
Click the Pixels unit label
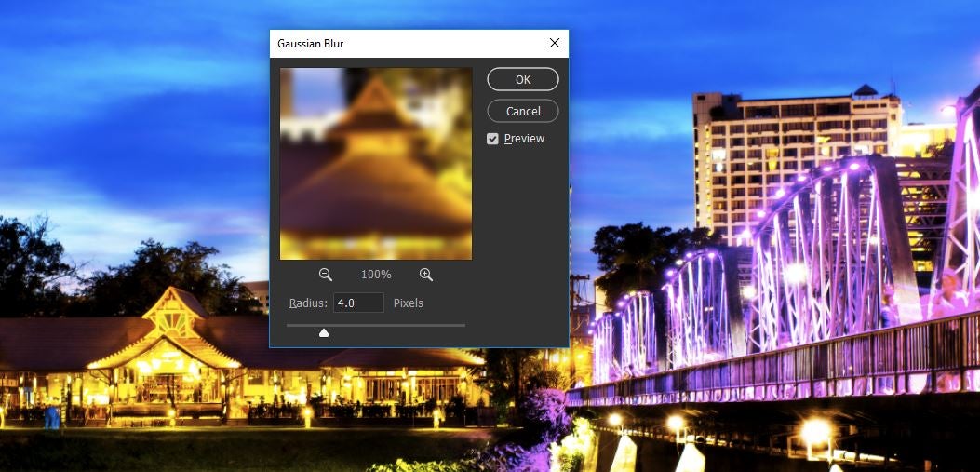pyautogui.click(x=409, y=303)
